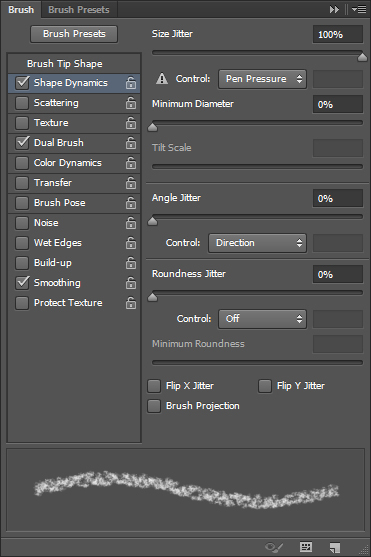
Task: Uncheck the Smoothing checkbox
Action: pyautogui.click(x=22, y=283)
